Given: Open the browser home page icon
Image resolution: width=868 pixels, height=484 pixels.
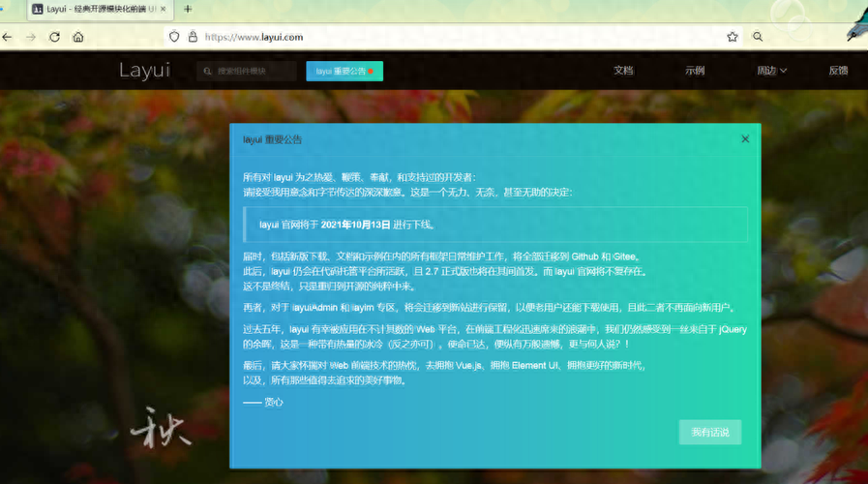Looking at the screenshot, I should [78, 37].
